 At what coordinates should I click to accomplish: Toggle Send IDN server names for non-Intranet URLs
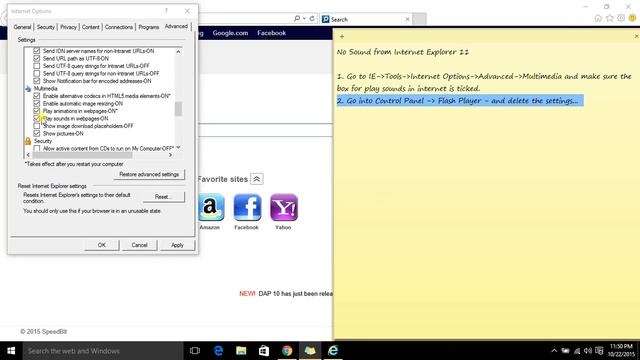tap(37, 51)
